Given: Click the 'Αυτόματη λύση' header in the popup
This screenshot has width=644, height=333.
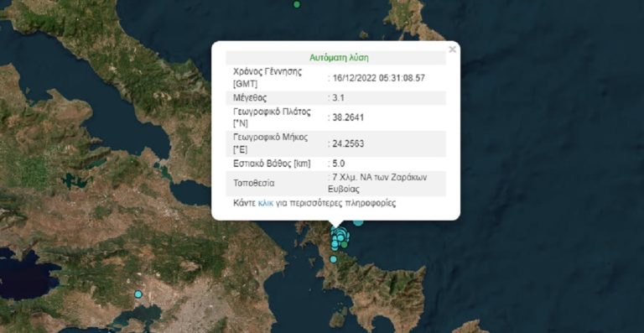Looking at the screenshot, I should (x=339, y=58).
